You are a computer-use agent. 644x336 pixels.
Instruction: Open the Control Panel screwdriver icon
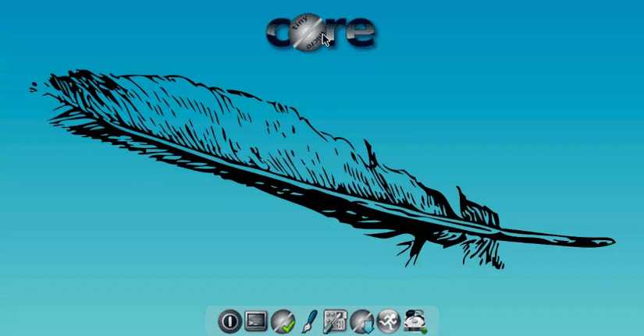[x=335, y=321]
